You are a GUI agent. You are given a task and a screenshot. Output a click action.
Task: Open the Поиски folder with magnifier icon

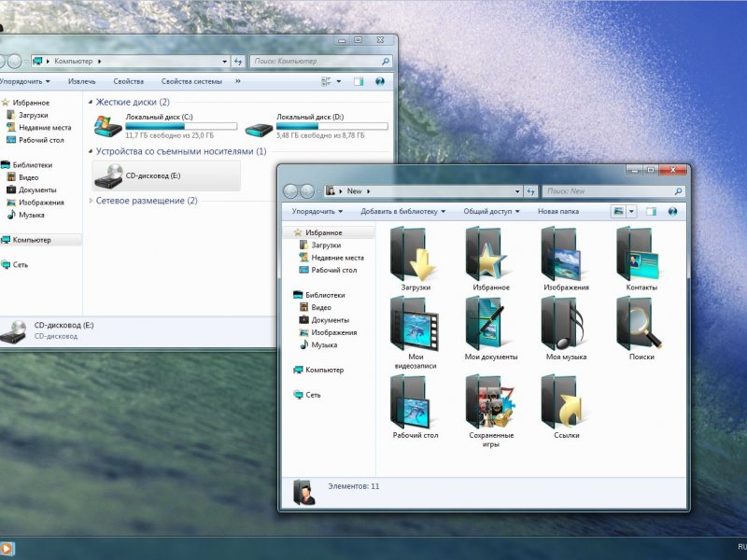pos(641,324)
